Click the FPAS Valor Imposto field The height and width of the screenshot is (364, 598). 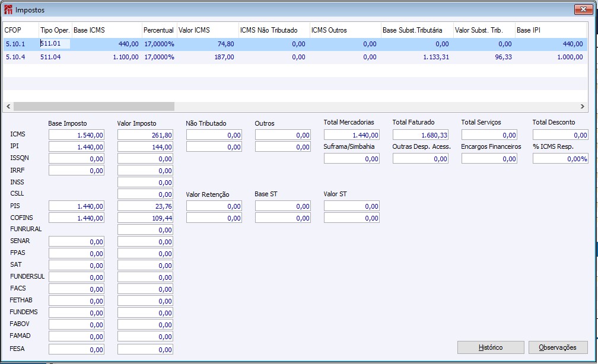point(145,254)
